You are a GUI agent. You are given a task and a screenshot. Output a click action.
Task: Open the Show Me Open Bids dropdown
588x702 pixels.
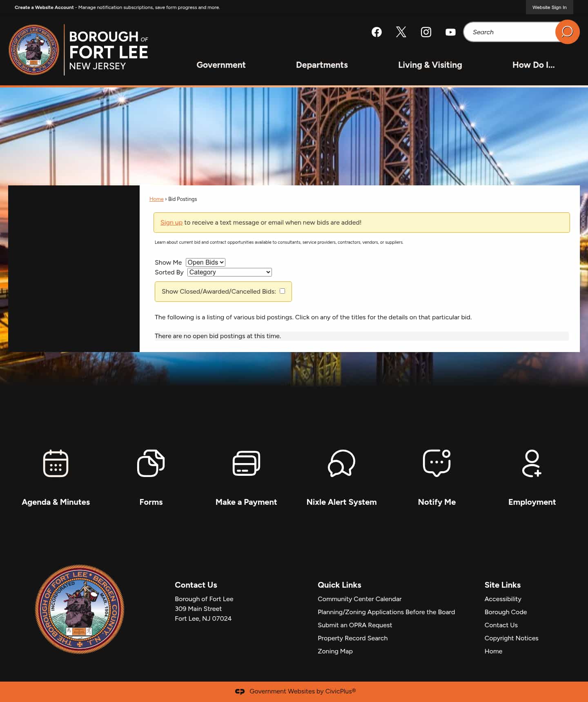coord(205,262)
